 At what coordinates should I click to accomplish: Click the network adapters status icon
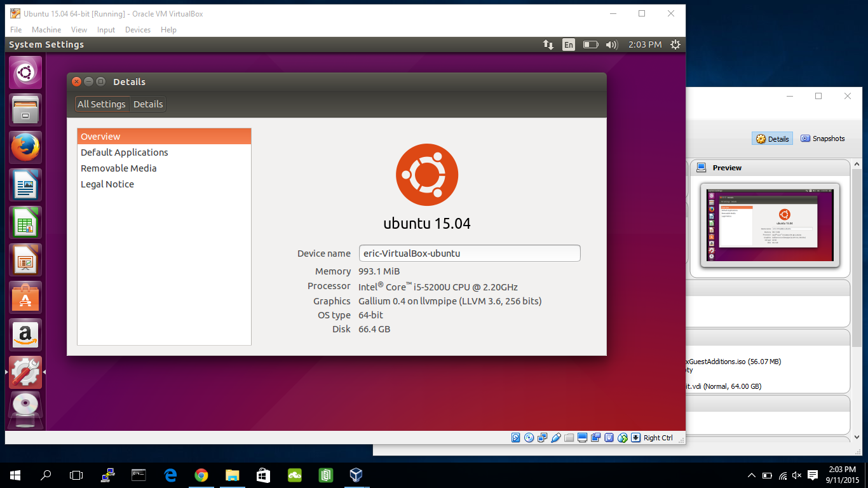click(543, 438)
